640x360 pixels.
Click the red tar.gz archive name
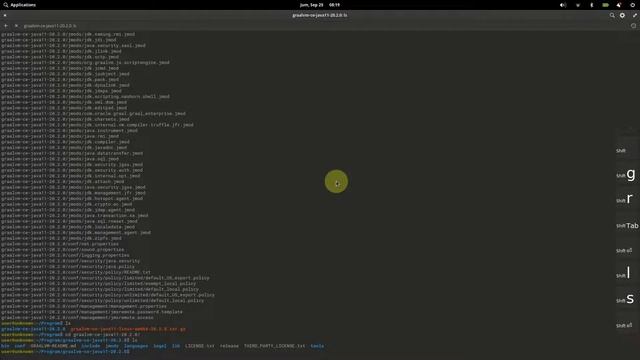(128, 329)
